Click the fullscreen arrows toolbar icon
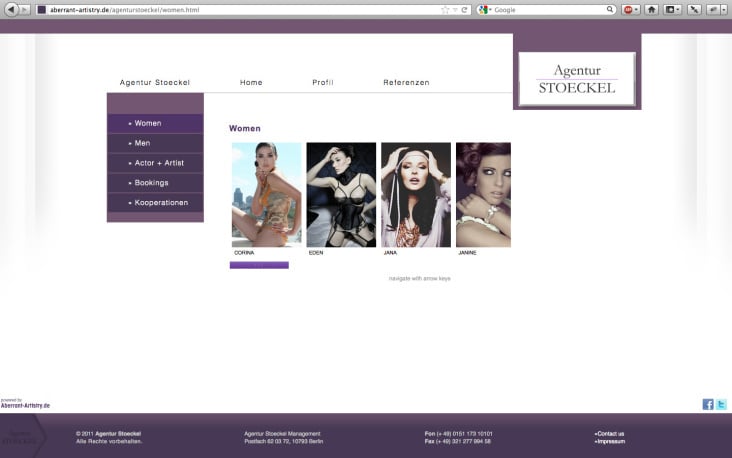 click(694, 10)
